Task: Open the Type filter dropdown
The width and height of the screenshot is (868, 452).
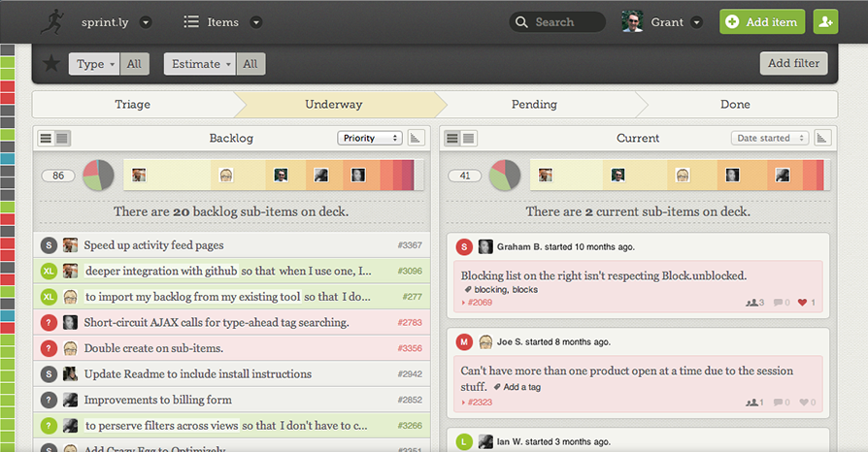Action: pos(94,64)
